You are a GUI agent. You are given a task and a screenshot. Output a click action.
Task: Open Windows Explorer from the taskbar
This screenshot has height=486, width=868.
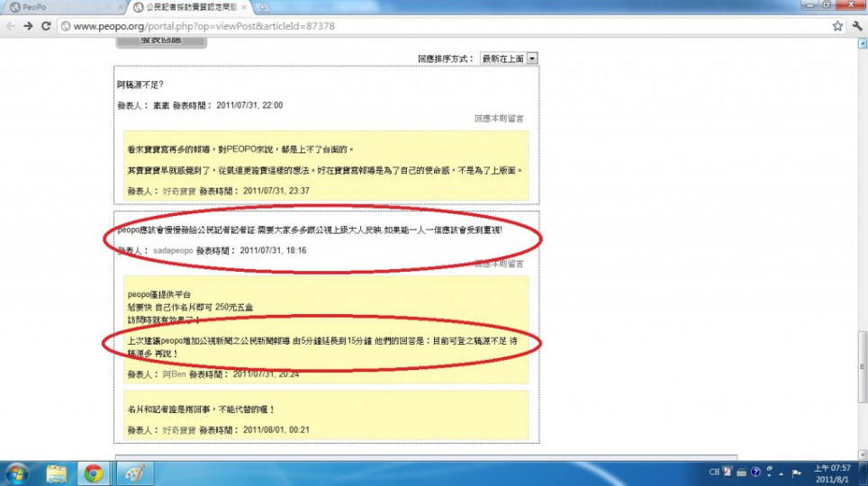click(x=56, y=472)
